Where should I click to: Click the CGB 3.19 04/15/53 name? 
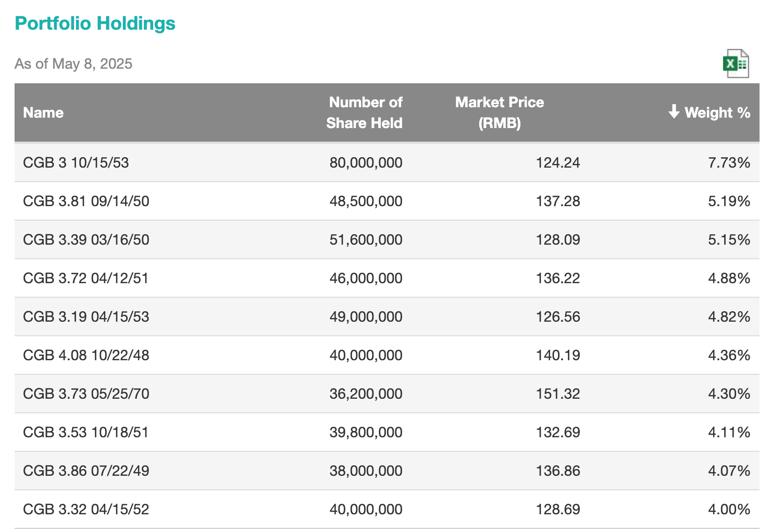(86, 316)
